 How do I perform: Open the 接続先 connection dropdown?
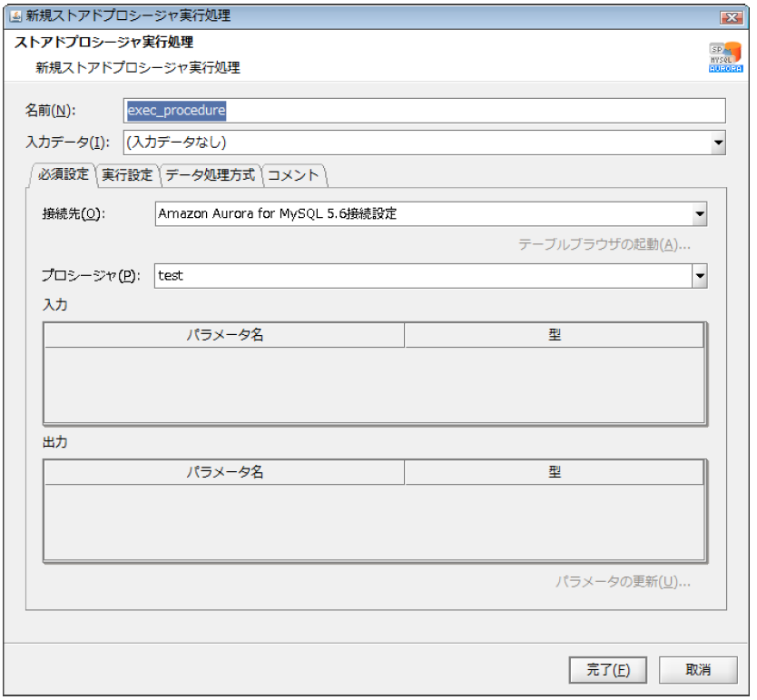[701, 214]
